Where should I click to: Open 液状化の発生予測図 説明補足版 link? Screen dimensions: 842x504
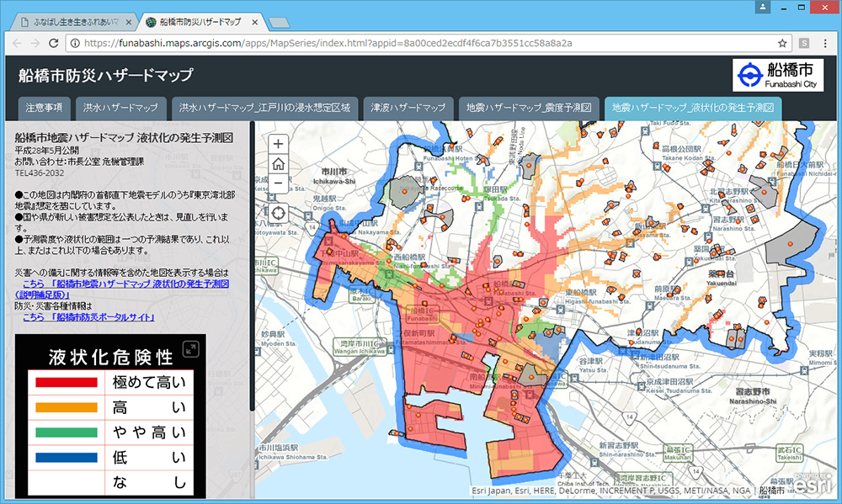click(126, 285)
